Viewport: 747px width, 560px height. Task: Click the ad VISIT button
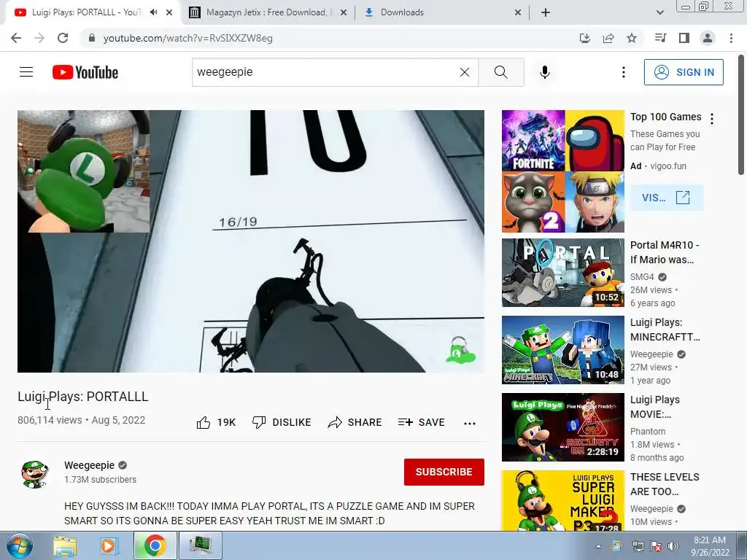(667, 198)
